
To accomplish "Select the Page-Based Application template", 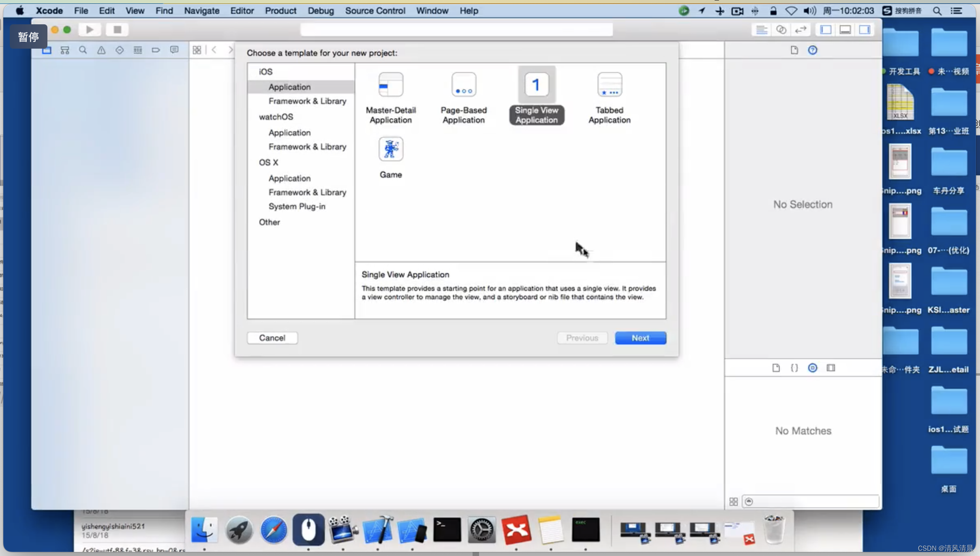I will coord(464,98).
